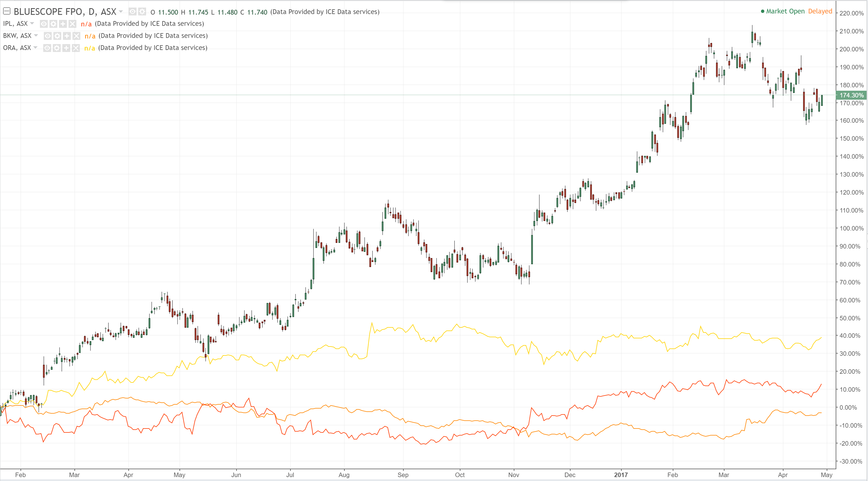Click the plus icon for BKW
The image size is (868, 481).
(x=67, y=36)
